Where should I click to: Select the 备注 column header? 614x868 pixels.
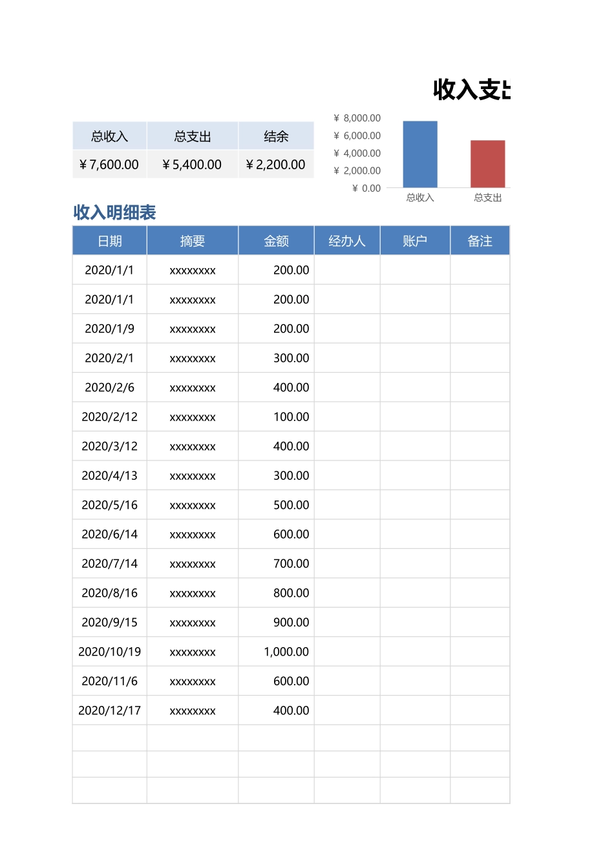click(480, 240)
